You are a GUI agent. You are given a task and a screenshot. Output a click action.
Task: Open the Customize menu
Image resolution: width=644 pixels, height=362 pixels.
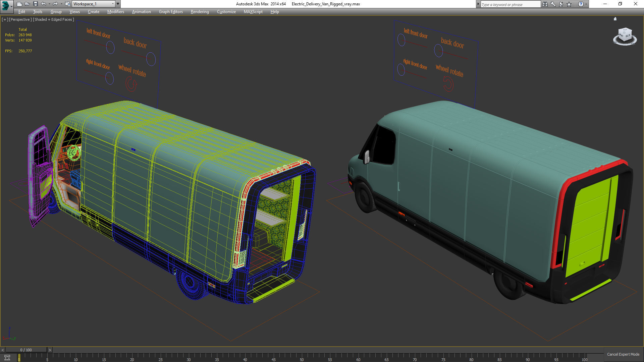coord(226,12)
